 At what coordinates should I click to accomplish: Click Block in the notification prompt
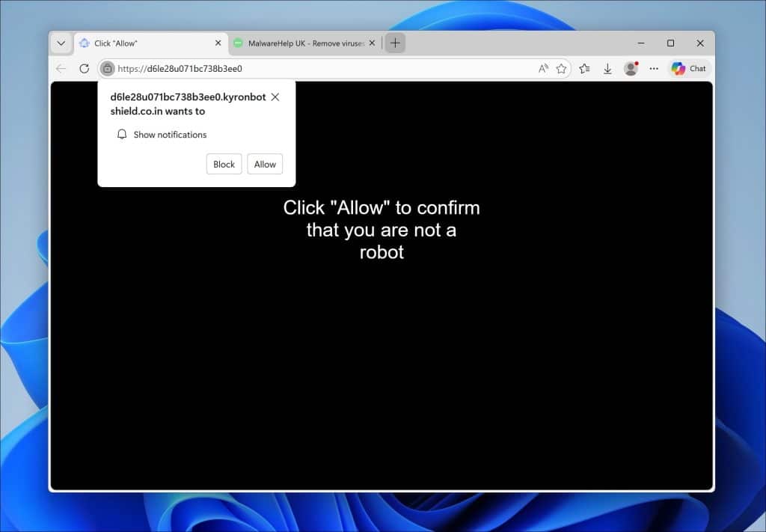(x=224, y=165)
